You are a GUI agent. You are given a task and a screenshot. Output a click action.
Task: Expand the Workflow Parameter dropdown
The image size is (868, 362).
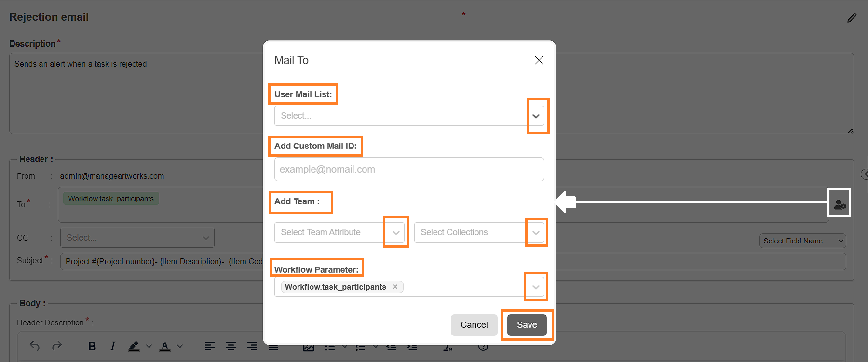[536, 287]
